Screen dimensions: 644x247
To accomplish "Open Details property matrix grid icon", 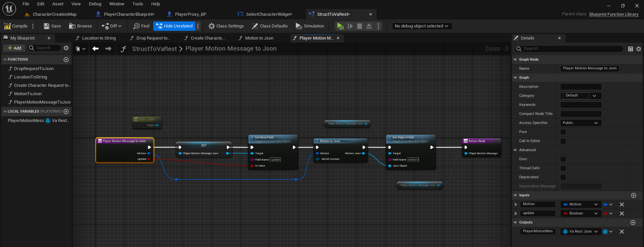I will pos(631,49).
